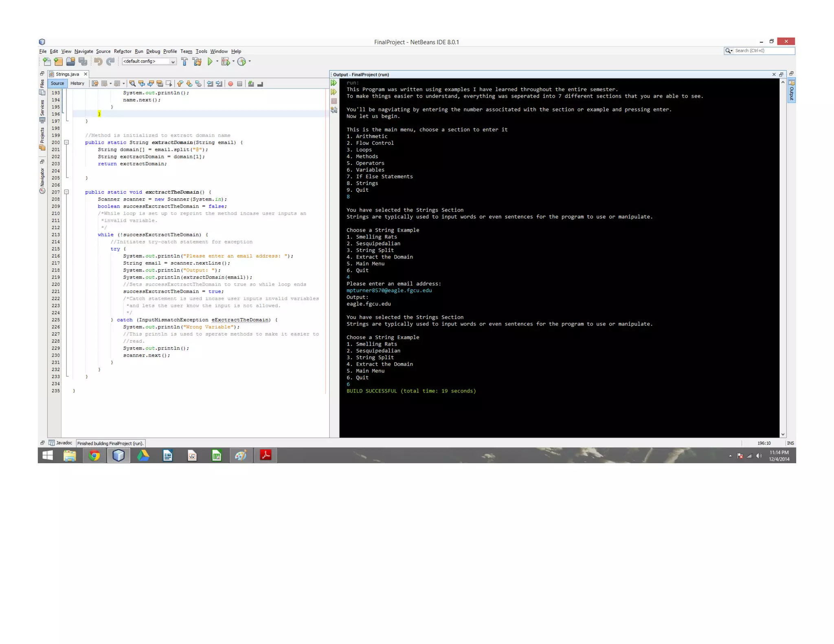Start macro recording with red circle icon

click(230, 83)
